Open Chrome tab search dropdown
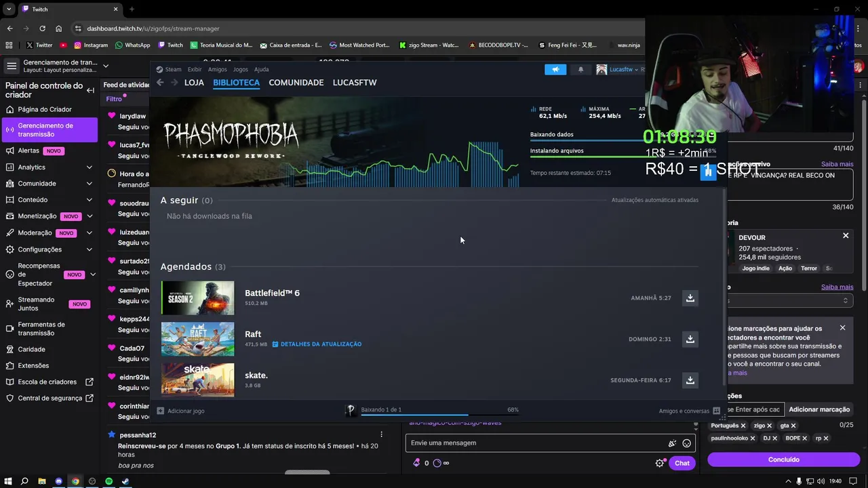Viewport: 868px width, 488px height. (x=9, y=9)
